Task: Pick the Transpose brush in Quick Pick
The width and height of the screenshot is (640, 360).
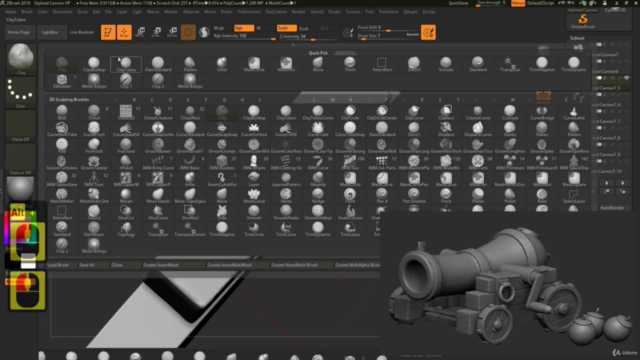Action: [x=510, y=64]
